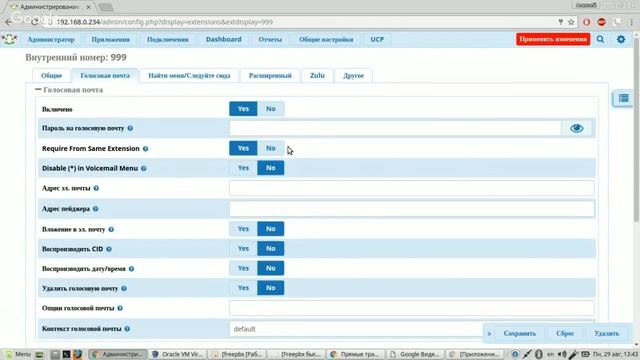This screenshot has height=360, width=640.
Task: Click the help icon beside Require From Same Extension
Action: (145, 149)
